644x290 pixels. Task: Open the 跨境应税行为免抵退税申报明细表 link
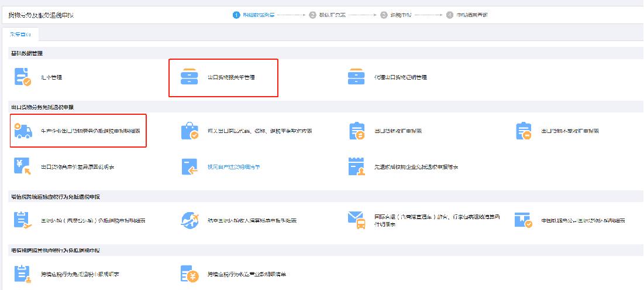tap(80, 274)
